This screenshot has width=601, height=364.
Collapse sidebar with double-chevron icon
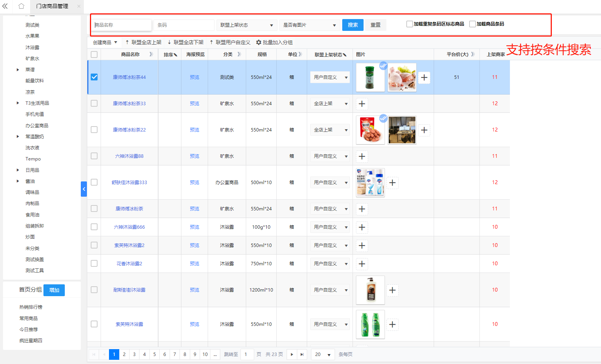[x=5, y=6]
